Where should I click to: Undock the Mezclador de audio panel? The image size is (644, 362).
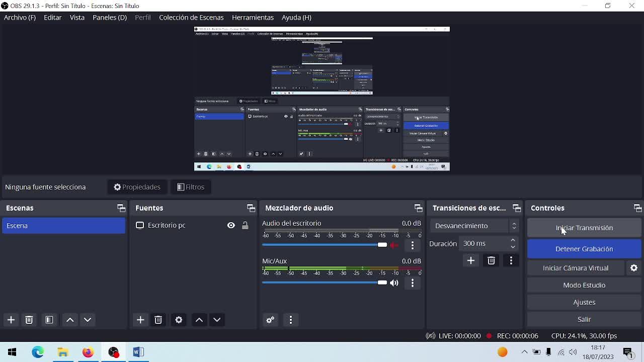pyautogui.click(x=418, y=208)
